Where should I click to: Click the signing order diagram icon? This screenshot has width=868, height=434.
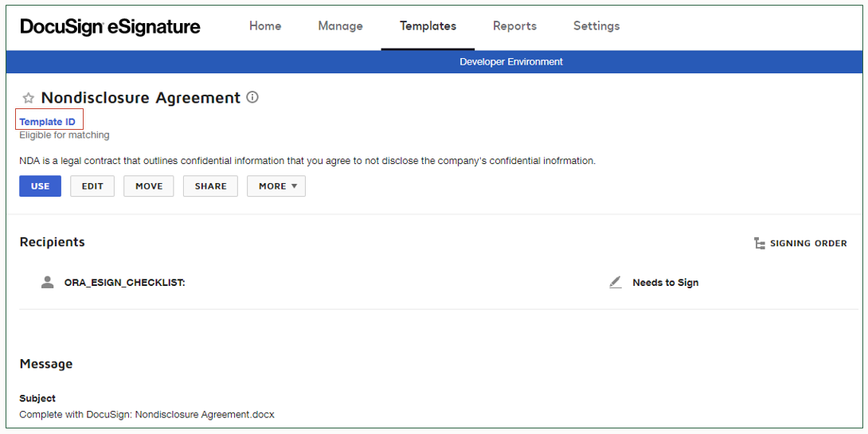[759, 243]
